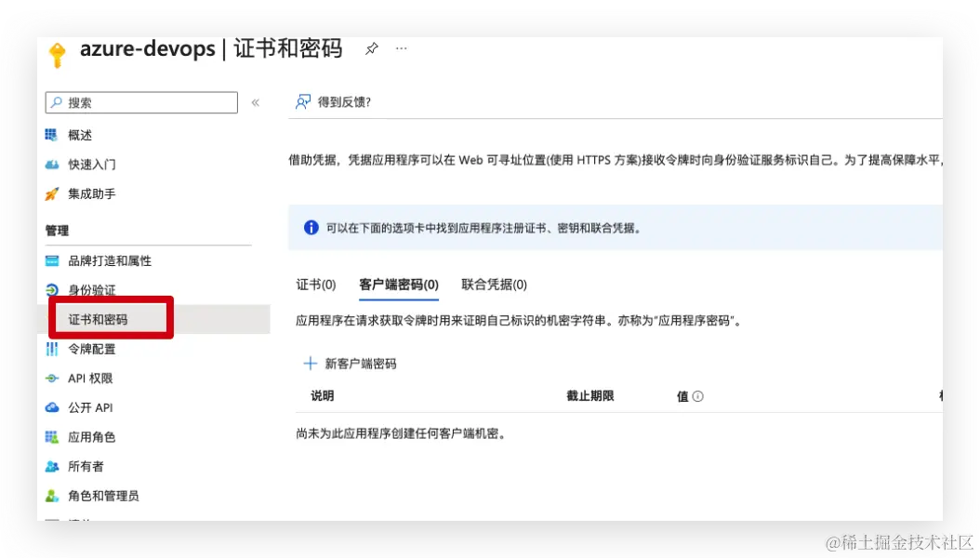Click the 管理 section heading
980x558 pixels.
(x=57, y=231)
